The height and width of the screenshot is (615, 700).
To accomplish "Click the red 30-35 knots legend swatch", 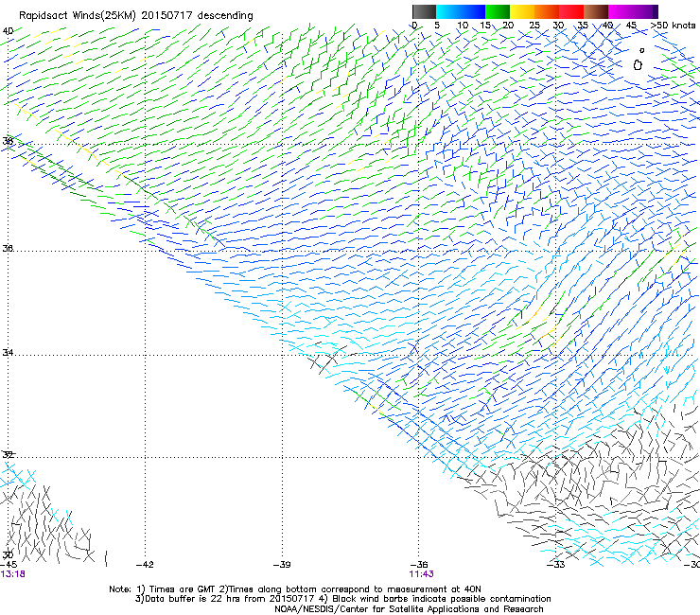I will click(x=571, y=11).
